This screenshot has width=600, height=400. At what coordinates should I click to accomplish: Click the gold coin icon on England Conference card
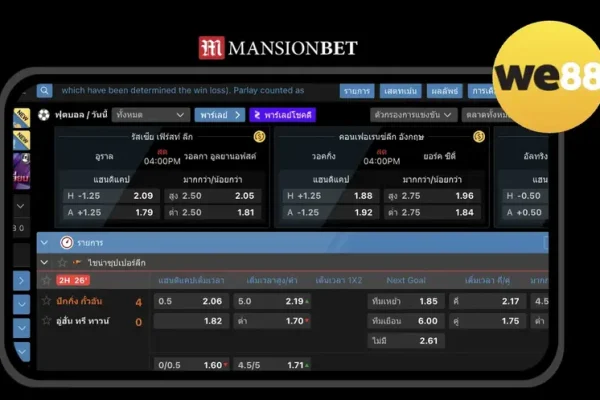479,136
